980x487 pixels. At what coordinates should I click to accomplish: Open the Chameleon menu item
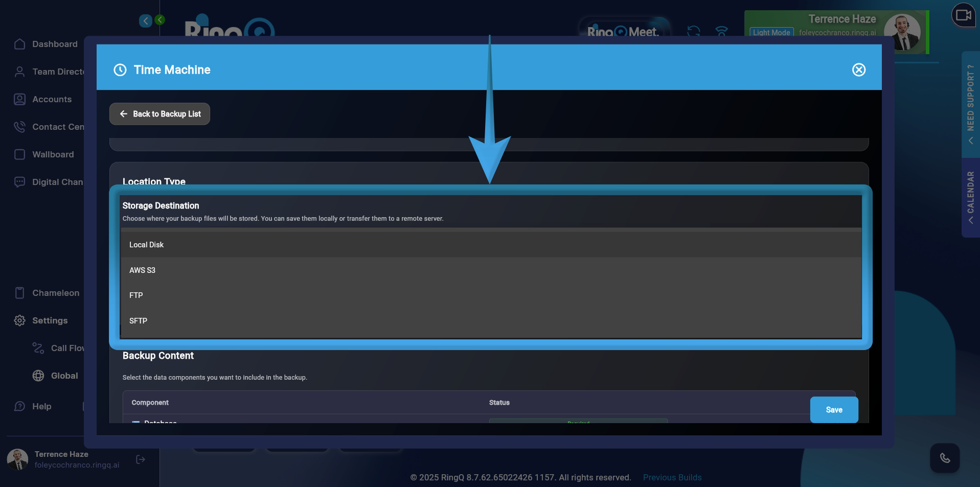tap(19, 293)
